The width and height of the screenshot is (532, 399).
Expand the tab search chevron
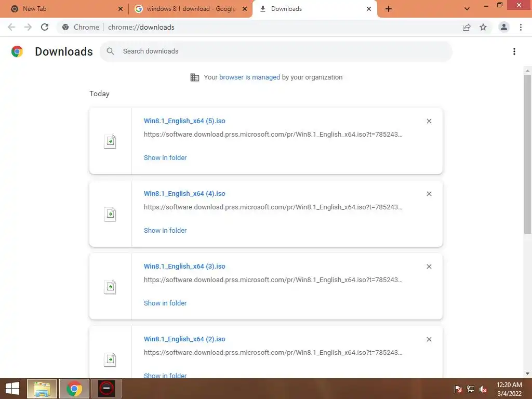(467, 9)
